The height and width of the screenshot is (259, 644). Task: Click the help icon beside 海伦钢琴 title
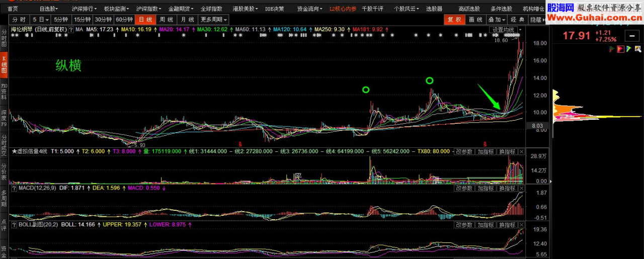72,30
